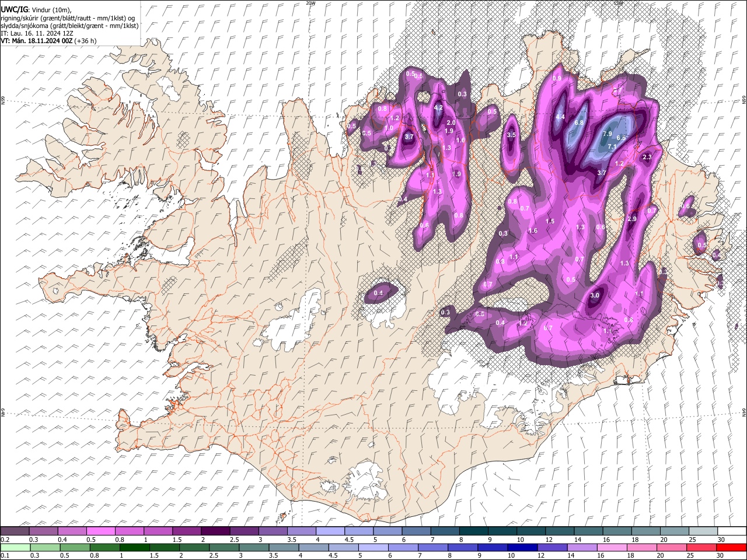Click the dark teal swatch at 8, upper scale

coord(474,531)
